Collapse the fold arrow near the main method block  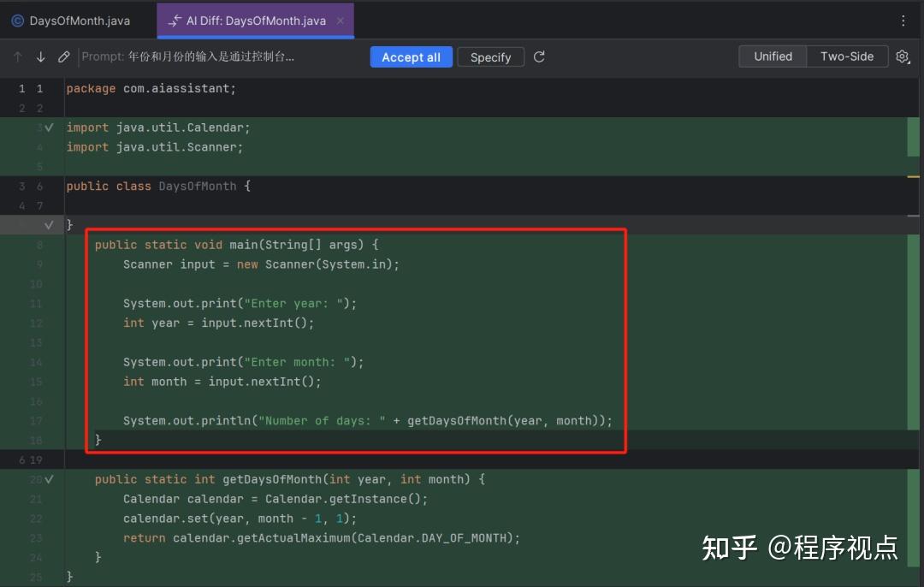tap(49, 224)
